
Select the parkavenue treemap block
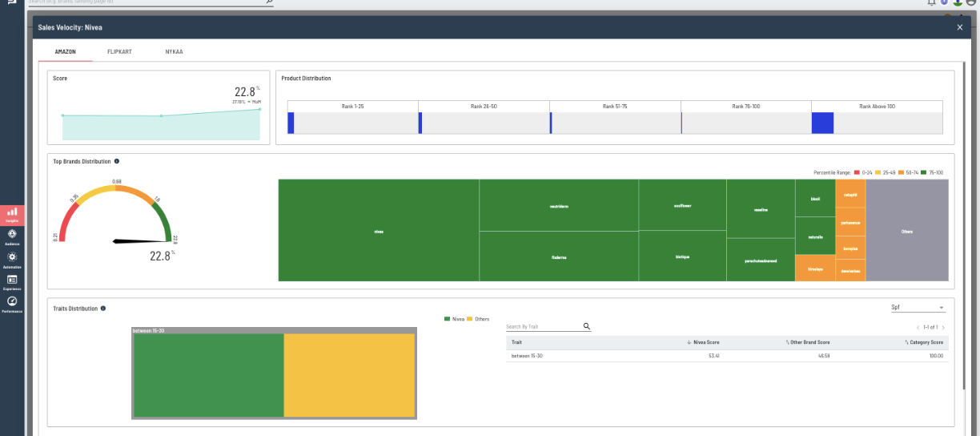pyautogui.click(x=850, y=222)
